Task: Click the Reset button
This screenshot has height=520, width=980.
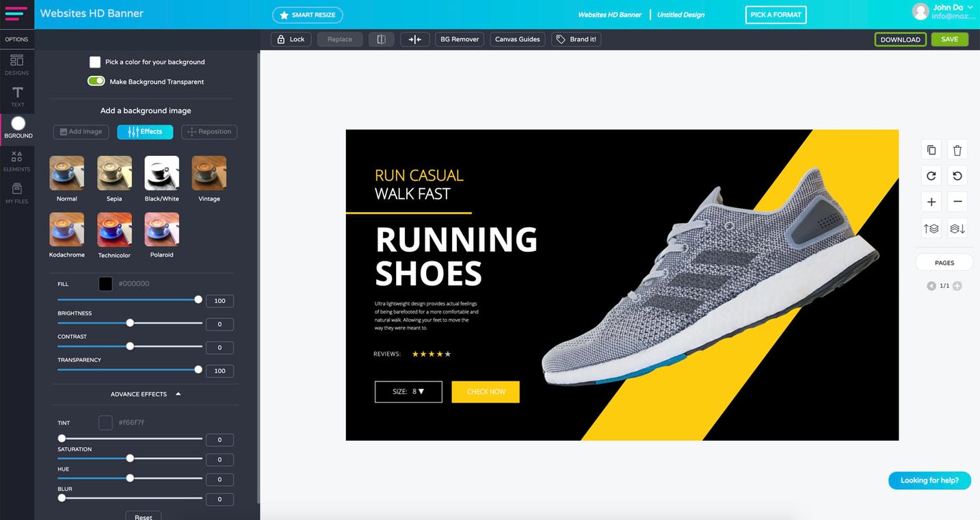Action: (144, 516)
